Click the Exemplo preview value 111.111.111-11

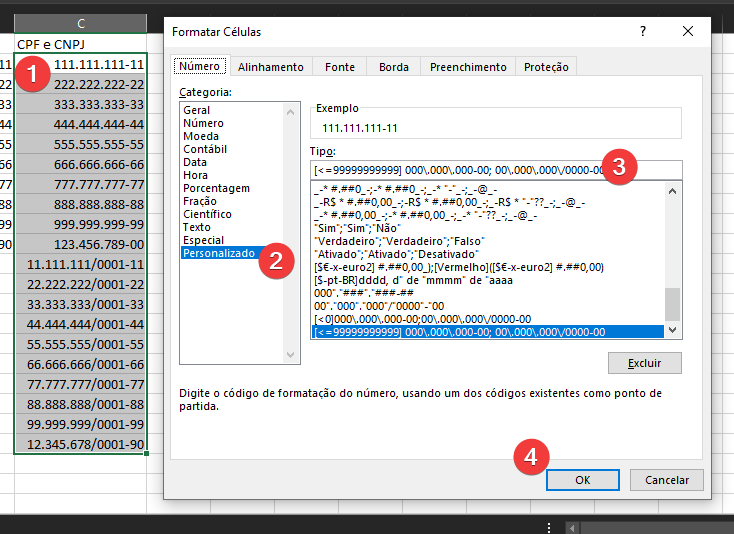(360, 128)
